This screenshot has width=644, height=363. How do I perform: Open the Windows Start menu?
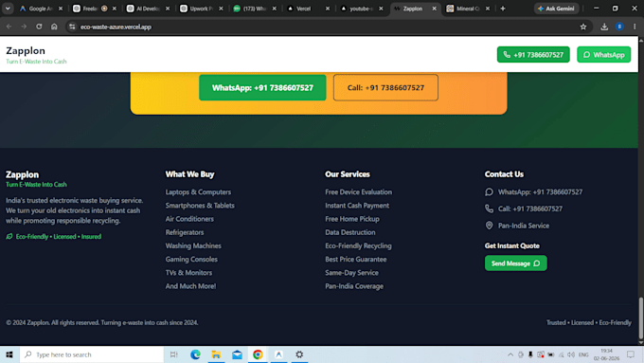pyautogui.click(x=9, y=354)
